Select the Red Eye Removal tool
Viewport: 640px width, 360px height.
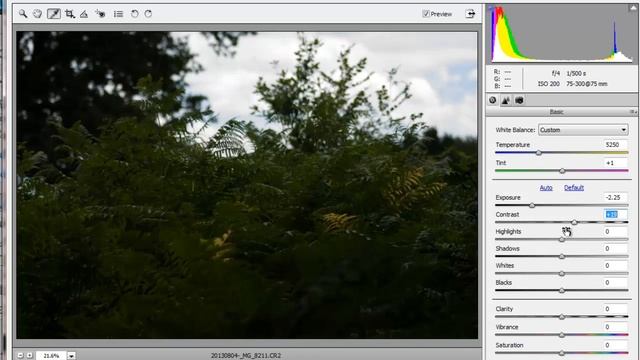point(100,14)
